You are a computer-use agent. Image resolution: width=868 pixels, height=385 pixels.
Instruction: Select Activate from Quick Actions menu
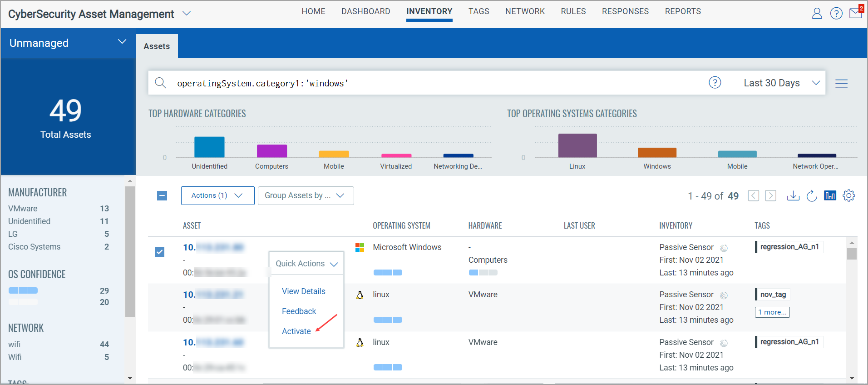[296, 331]
